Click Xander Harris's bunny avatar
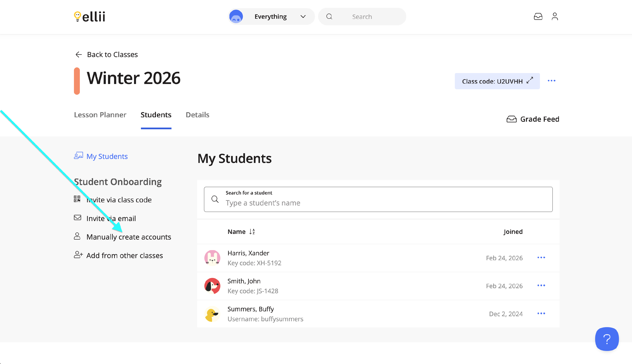Image resolution: width=632 pixels, height=364 pixels. [212, 258]
